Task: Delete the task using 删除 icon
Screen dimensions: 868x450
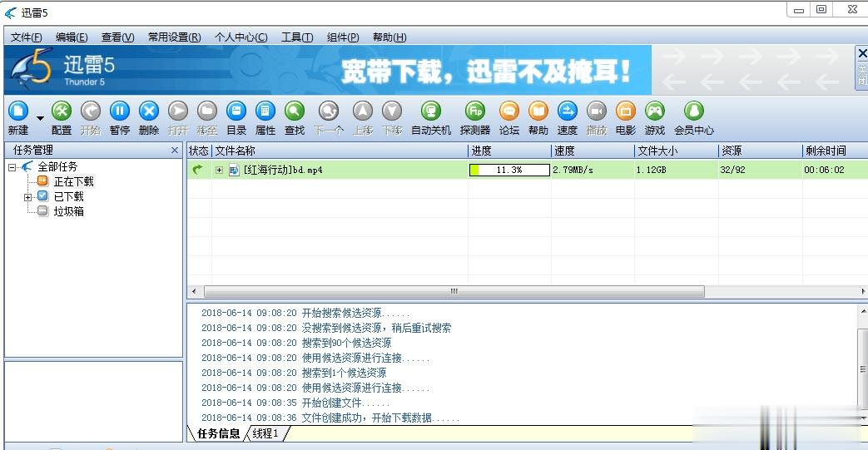Action: (148, 111)
